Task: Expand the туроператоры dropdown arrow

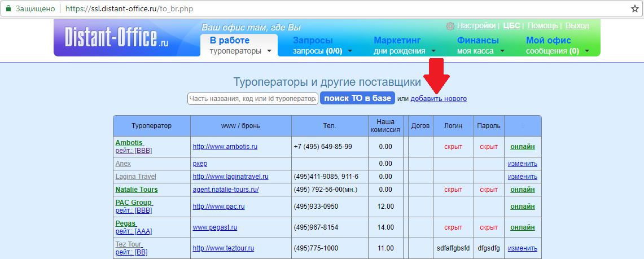Action: pos(269,51)
